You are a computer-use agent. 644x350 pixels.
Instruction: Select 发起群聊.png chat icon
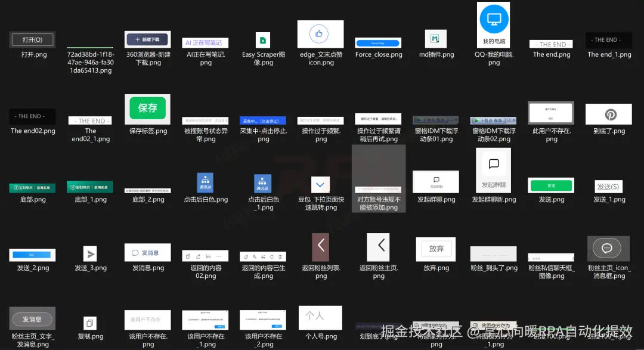click(436, 182)
